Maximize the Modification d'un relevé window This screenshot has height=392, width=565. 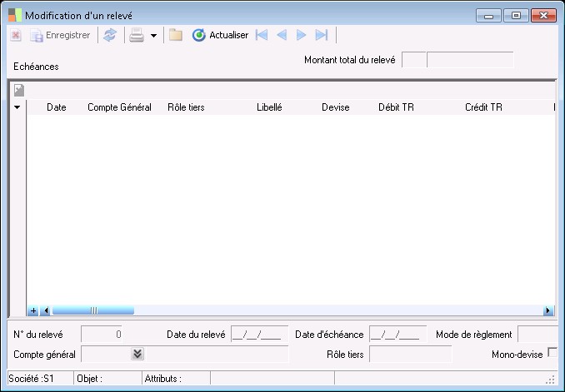(516, 16)
